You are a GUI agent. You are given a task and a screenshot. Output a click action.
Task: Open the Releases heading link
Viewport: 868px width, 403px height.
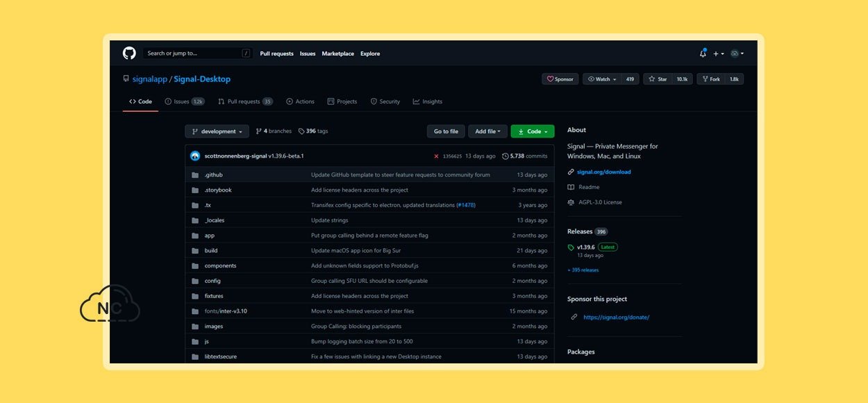(x=580, y=231)
